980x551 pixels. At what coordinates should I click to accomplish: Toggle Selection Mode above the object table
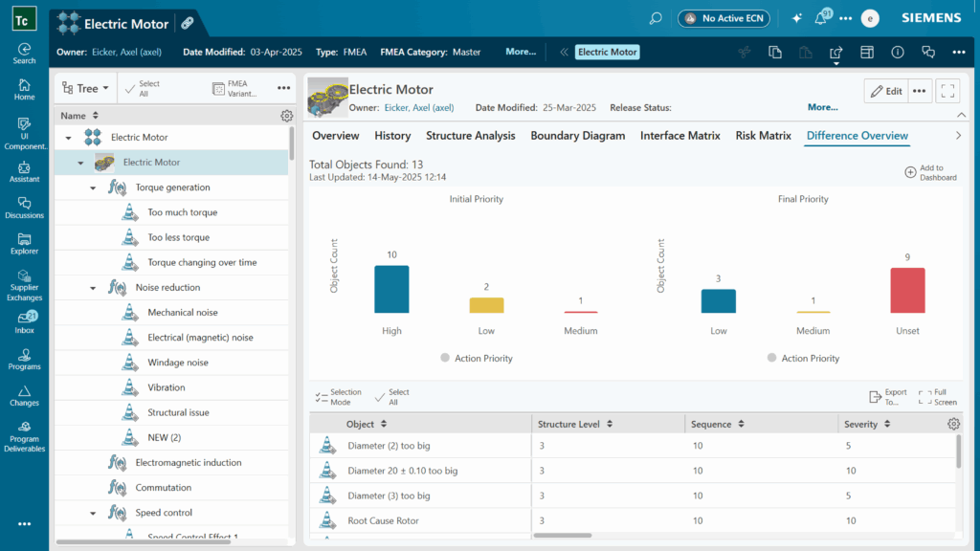[x=322, y=397]
